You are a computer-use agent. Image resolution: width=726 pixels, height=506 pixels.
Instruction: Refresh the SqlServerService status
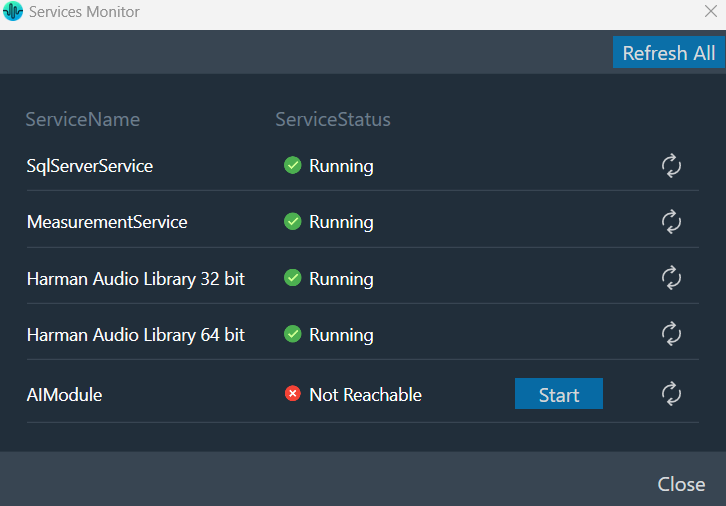(671, 166)
